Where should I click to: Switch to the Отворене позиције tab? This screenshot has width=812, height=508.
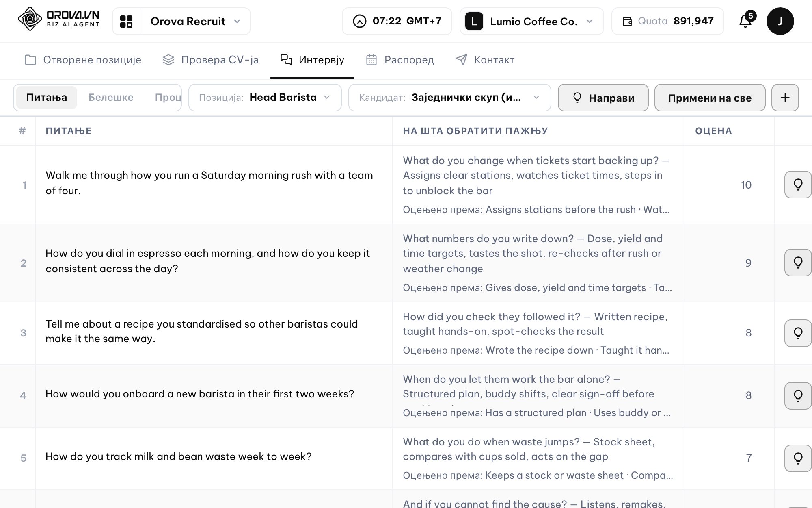[83, 60]
